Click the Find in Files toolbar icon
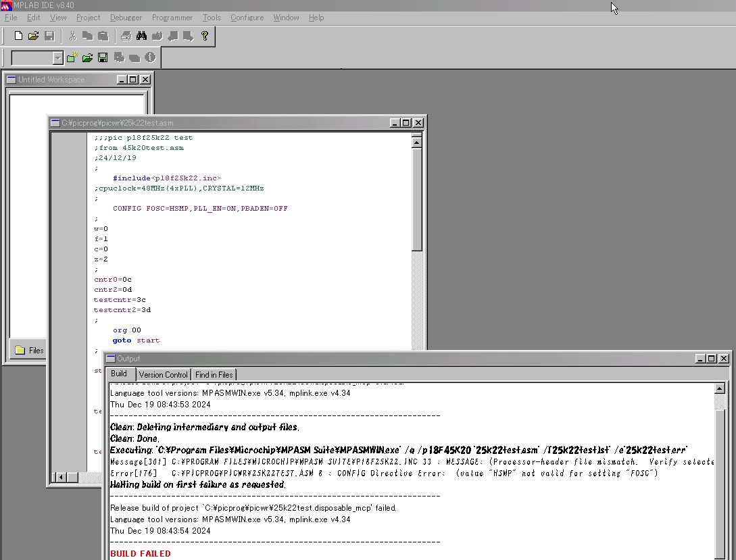The width and height of the screenshot is (736, 560). (157, 36)
